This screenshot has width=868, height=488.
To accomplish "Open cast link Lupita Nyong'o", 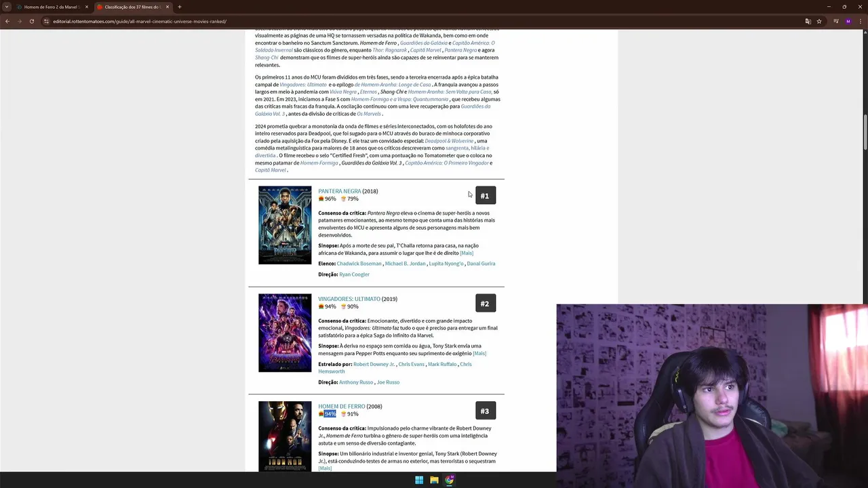I will point(446,264).
